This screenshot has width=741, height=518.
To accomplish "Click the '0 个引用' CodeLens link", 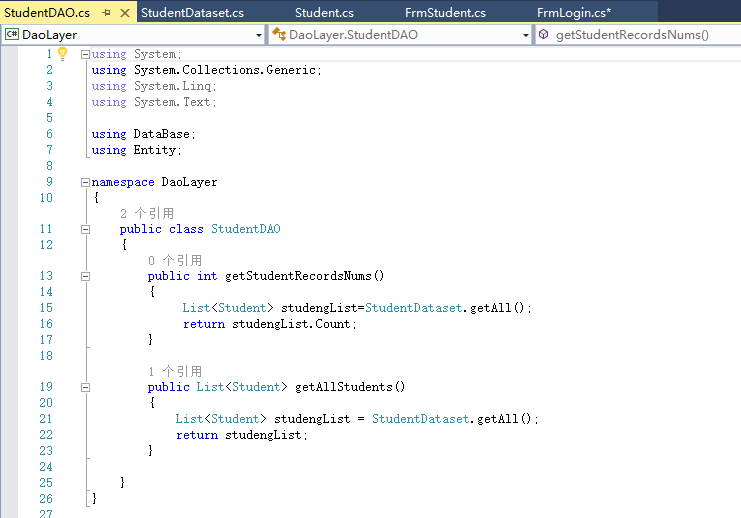I will (x=175, y=260).
